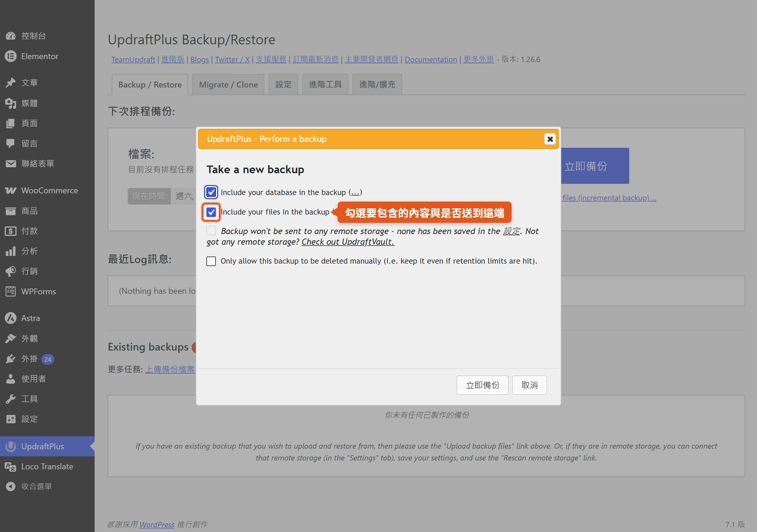Screen dimensions: 757x532
Task: Cancel the backup with 取消 button
Action: (530, 385)
